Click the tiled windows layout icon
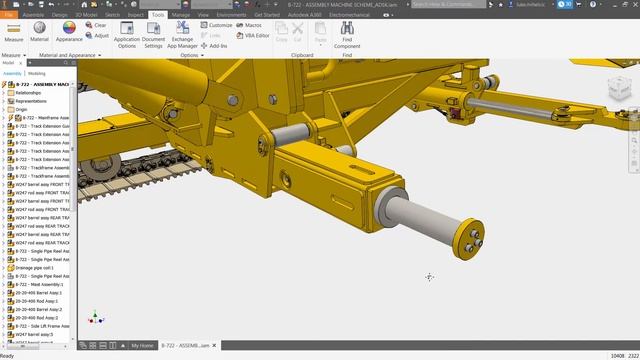The image size is (640, 360). (93, 346)
